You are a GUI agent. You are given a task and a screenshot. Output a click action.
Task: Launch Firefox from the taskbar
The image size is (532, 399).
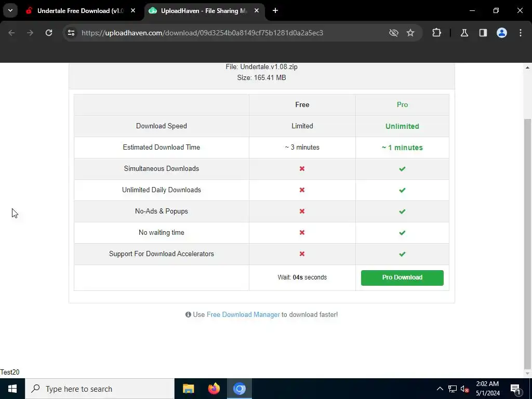[214, 389]
